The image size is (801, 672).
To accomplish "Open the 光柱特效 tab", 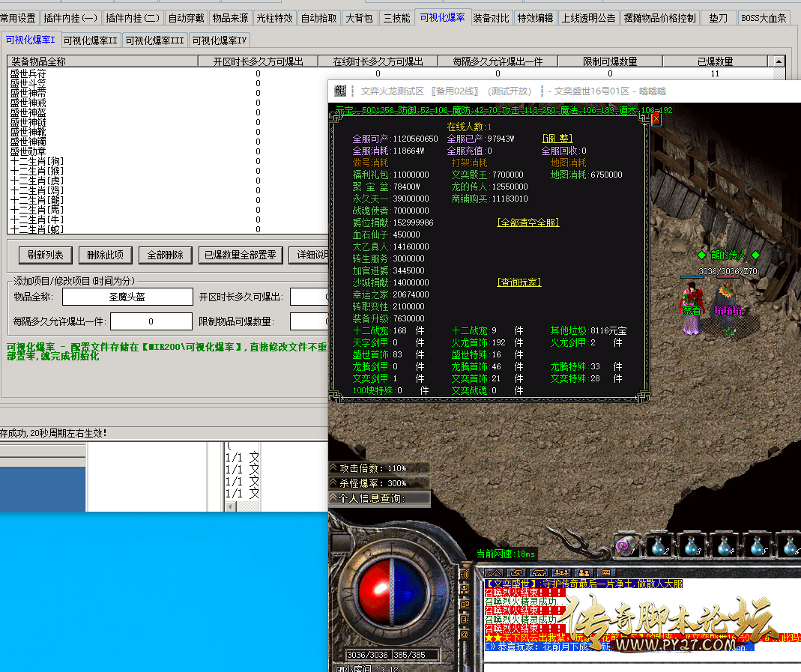I will click(274, 19).
